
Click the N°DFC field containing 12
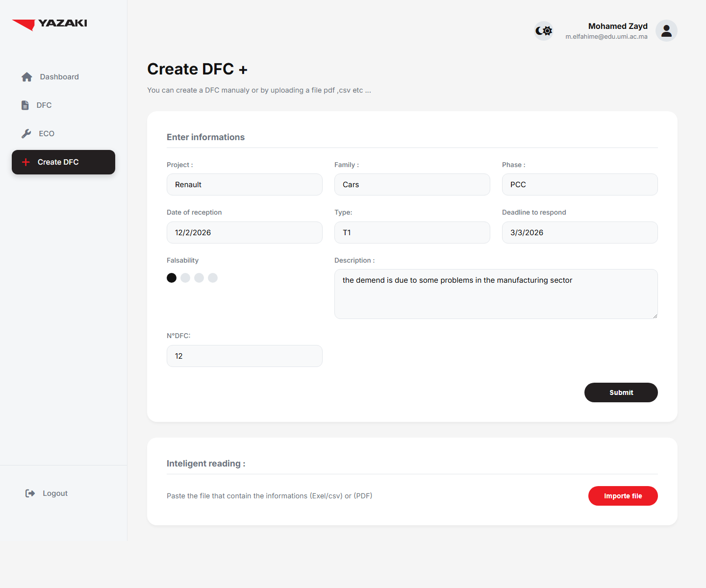245,356
